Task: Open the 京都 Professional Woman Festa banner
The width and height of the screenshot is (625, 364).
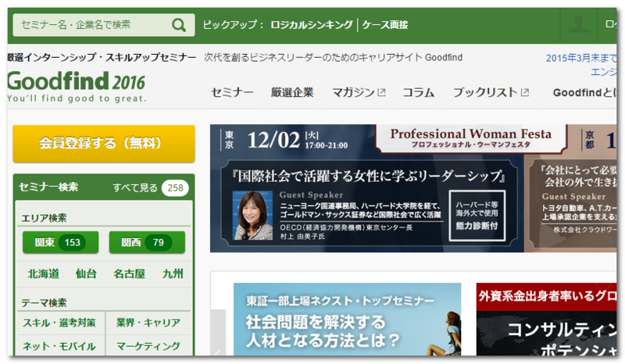Action: pos(570,188)
